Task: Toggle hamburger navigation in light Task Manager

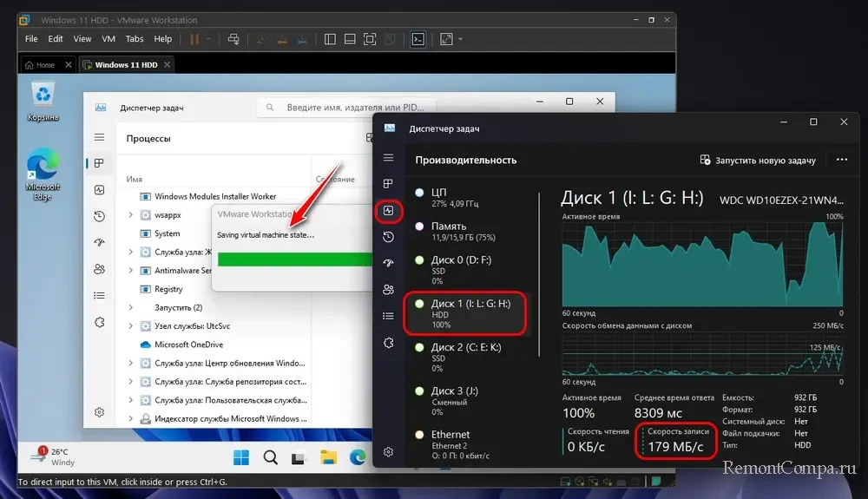Action: [x=100, y=138]
